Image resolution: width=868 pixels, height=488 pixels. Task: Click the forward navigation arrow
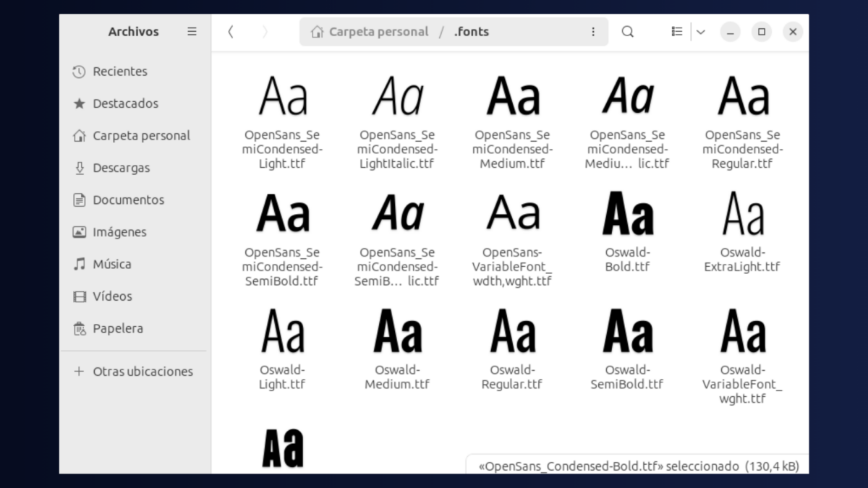tap(266, 31)
